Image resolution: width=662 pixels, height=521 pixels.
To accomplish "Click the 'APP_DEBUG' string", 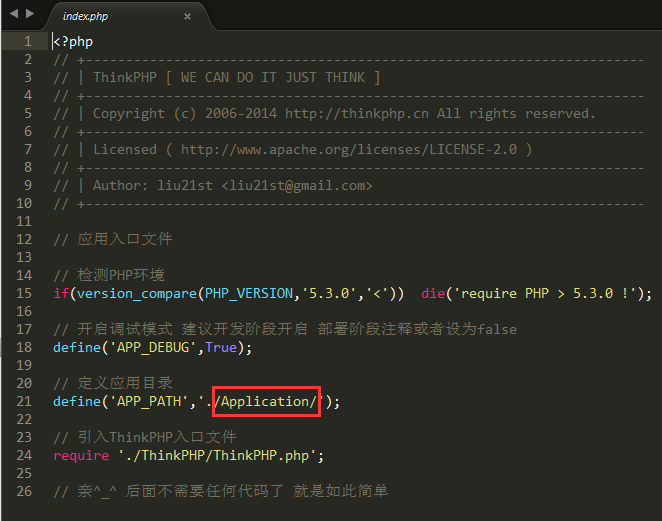I will click(153, 347).
